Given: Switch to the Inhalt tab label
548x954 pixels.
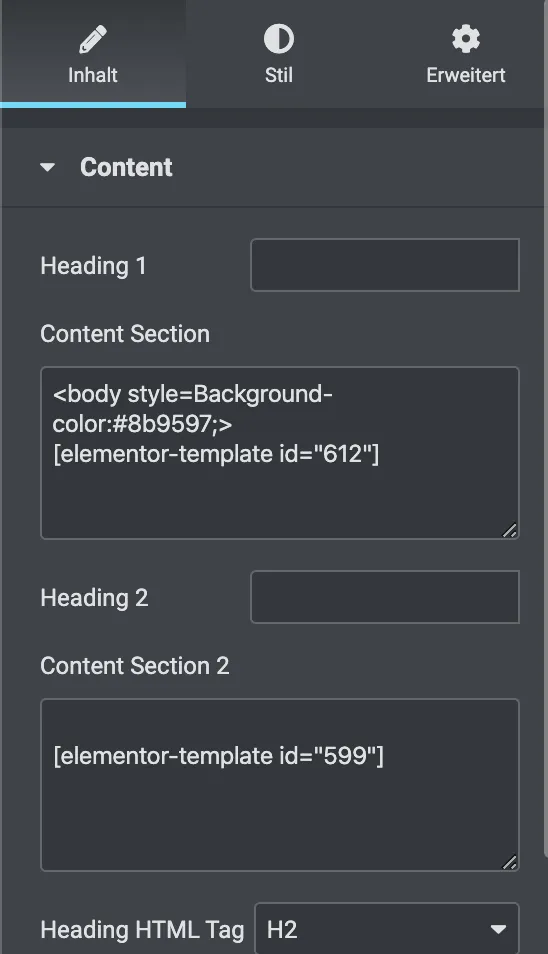Looking at the screenshot, I should (x=92, y=75).
